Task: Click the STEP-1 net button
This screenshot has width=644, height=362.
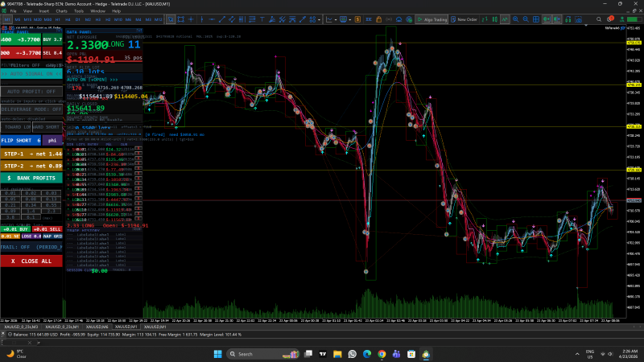Action: 31,154
